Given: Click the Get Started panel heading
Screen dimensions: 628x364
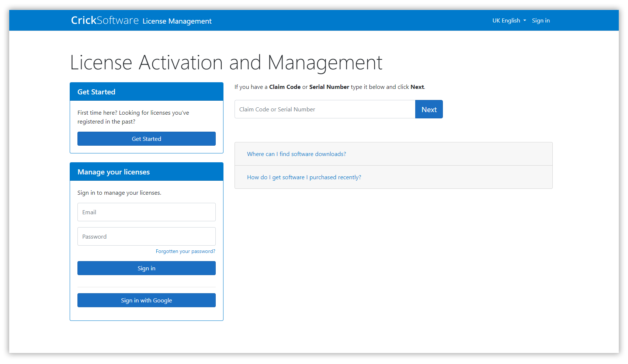Looking at the screenshot, I should point(96,92).
